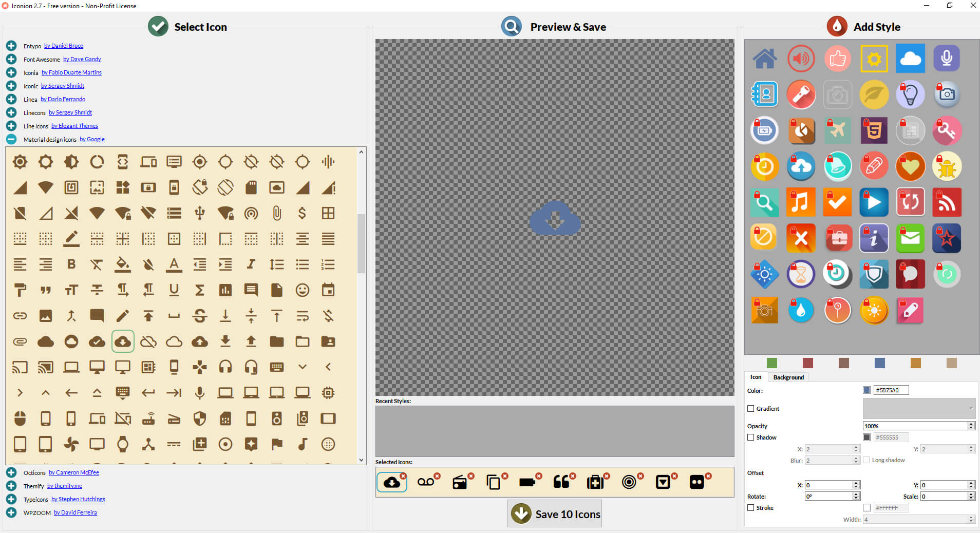Click the bold B formatting icon

(x=71, y=264)
